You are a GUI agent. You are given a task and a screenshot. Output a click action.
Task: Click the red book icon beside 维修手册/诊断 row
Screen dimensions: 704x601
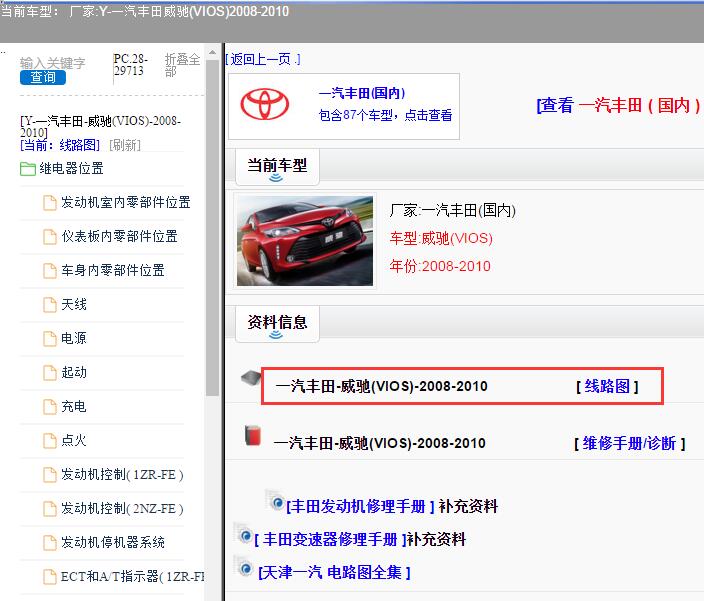[x=253, y=436]
